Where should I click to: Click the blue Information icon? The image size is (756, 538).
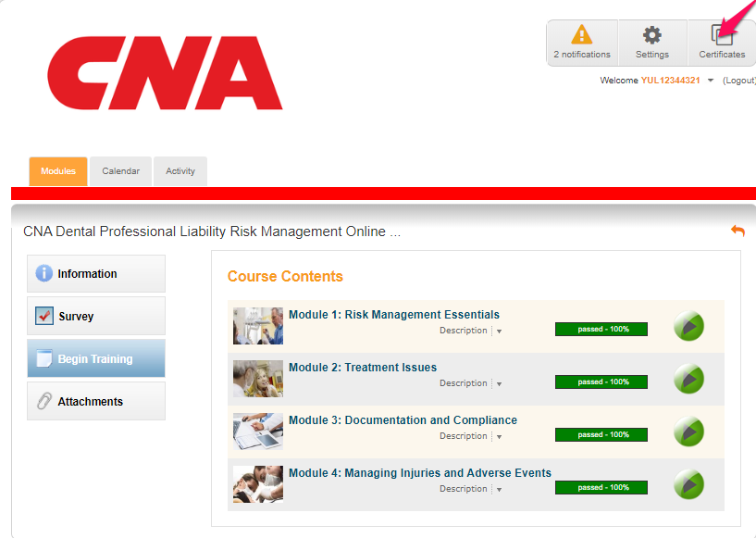(x=43, y=273)
